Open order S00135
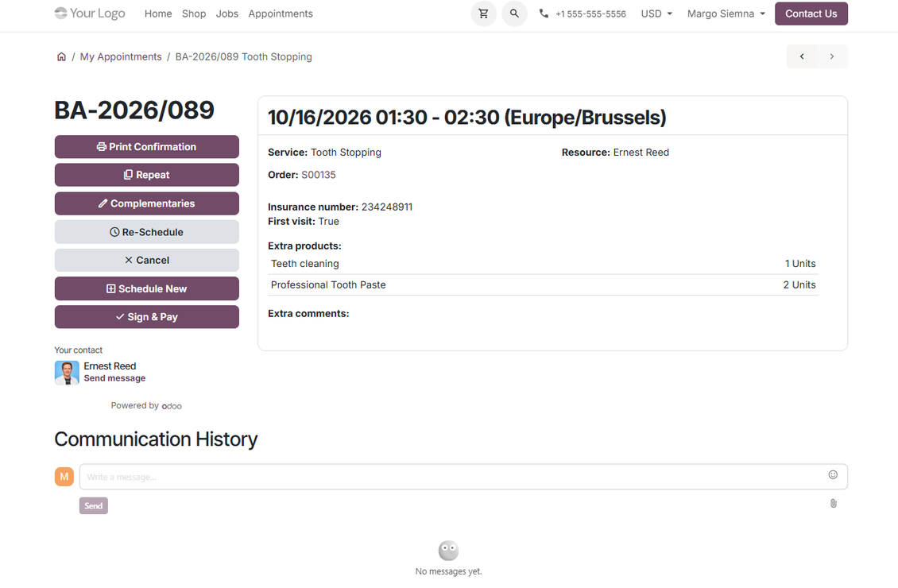Image resolution: width=898 pixels, height=588 pixels. tap(319, 175)
